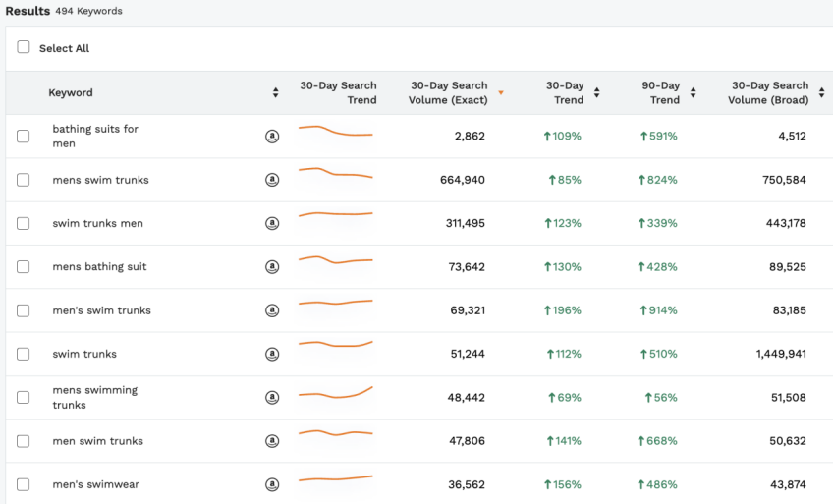
Task: Open the mens bathing suit keyword
Action: pyautogui.click(x=99, y=267)
